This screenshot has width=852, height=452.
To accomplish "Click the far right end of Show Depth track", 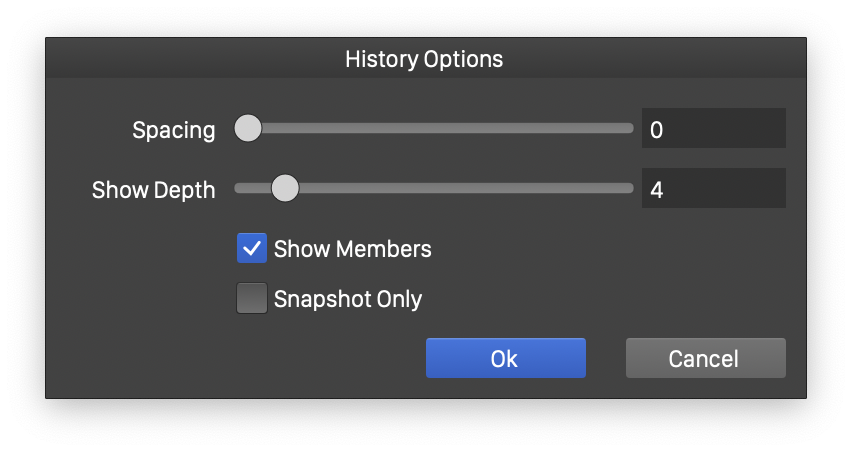I will point(629,188).
